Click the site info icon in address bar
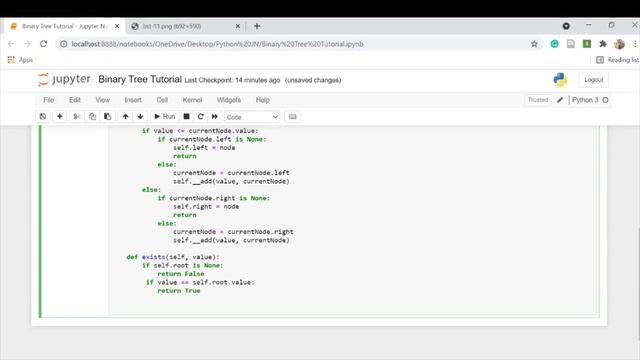This screenshot has width=640, height=360. point(64,44)
